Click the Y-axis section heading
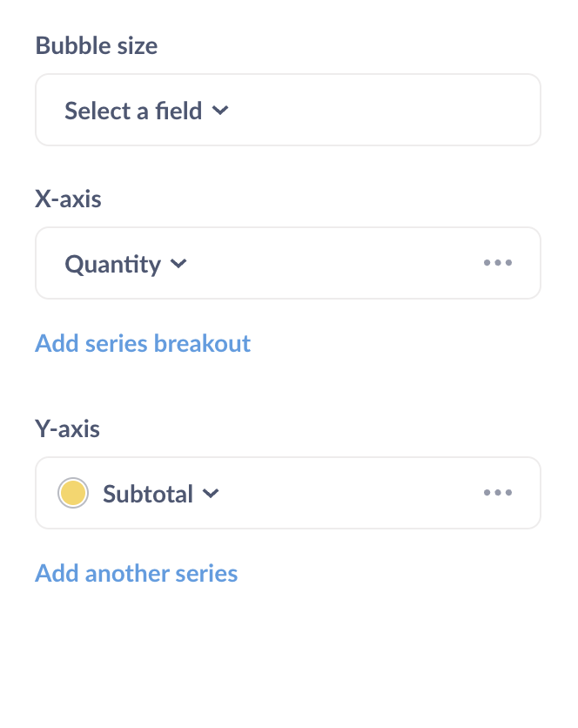Viewport: 578px width, 728px height. coord(67,428)
